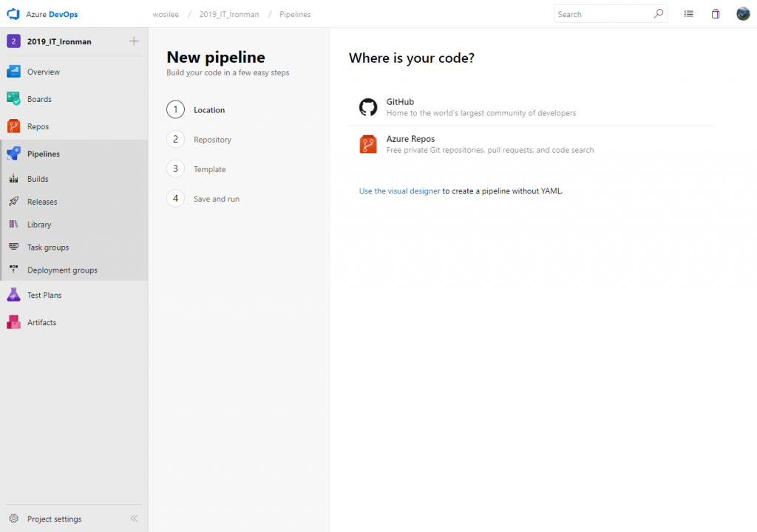This screenshot has width=757, height=532.
Task: Click the search magnifier icon
Action: (x=658, y=14)
